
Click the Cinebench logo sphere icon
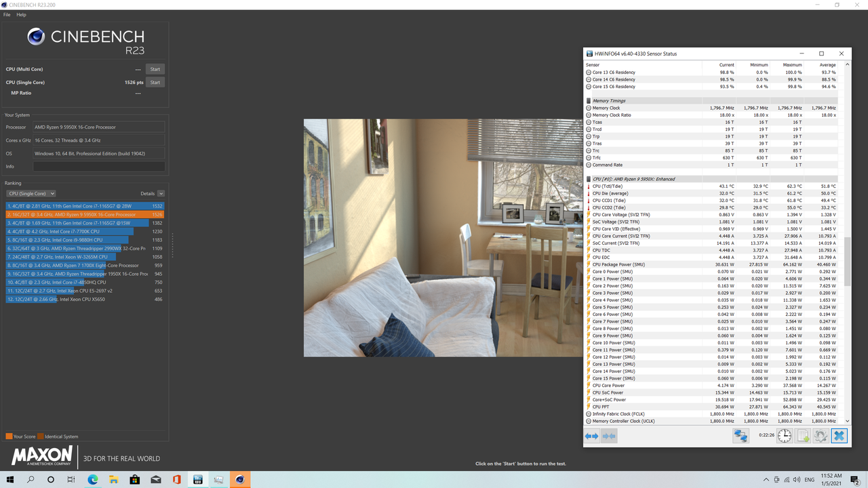coord(36,37)
